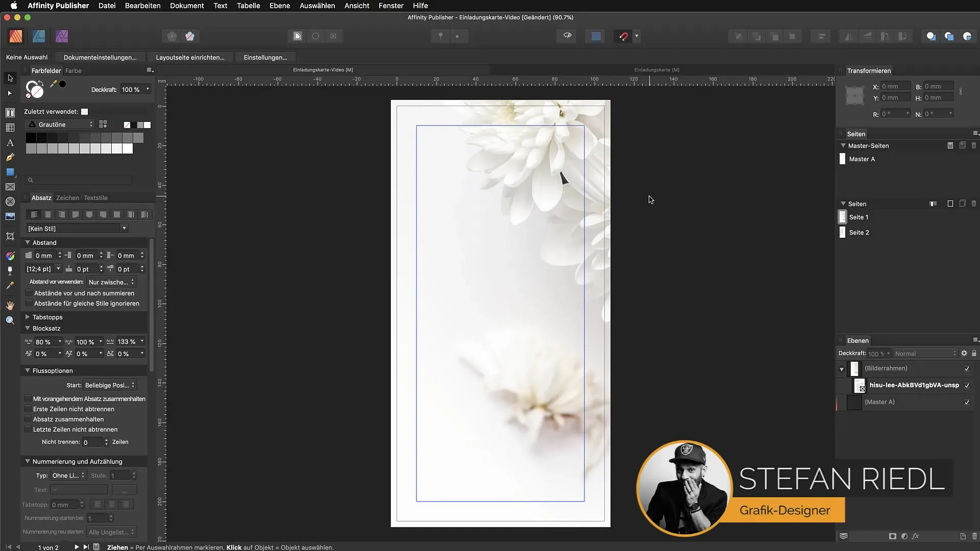Select the View (hand) tool
980x551 pixels.
point(10,306)
